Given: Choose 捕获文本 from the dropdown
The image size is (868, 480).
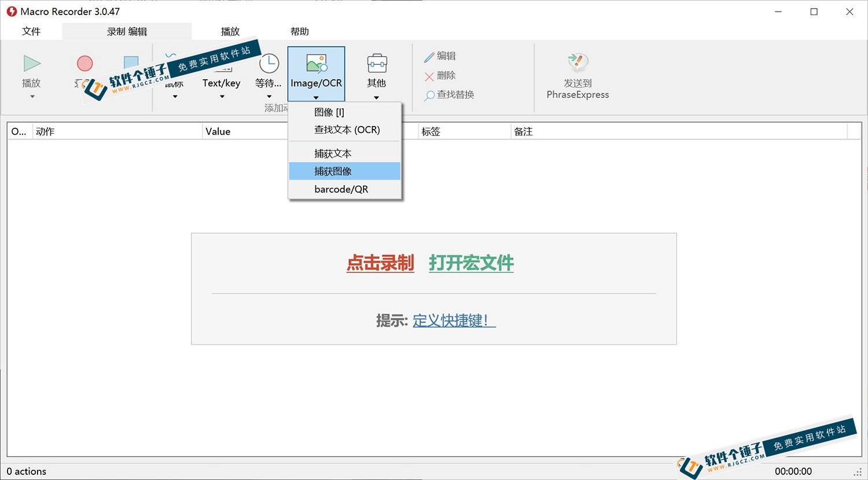Looking at the screenshot, I should [x=345, y=153].
